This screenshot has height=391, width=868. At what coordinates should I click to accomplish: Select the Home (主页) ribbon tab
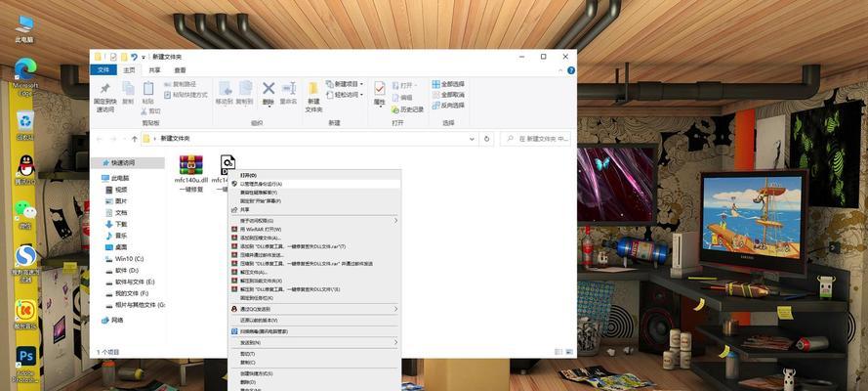click(x=129, y=70)
